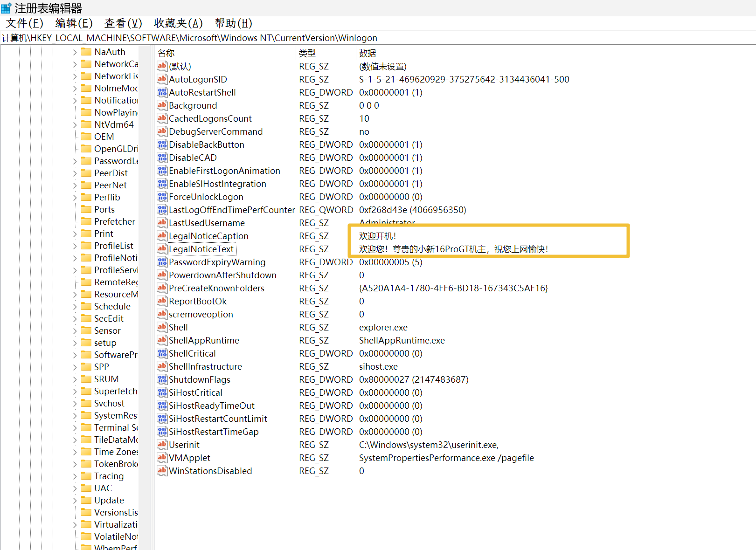Click the QWORD icon beside LastLogOffEndTimePerfCounter
The height and width of the screenshot is (550, 756).
(162, 210)
